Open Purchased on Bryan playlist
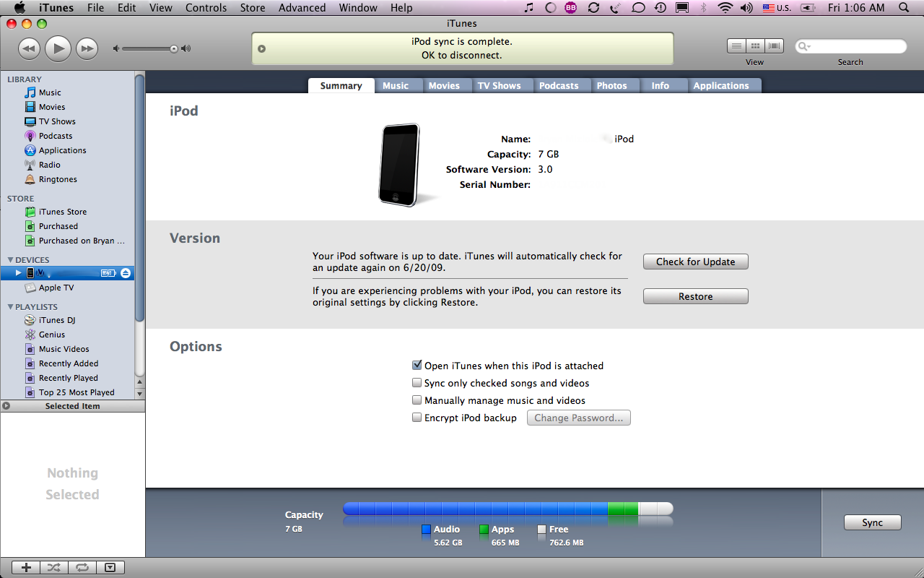 click(x=82, y=241)
